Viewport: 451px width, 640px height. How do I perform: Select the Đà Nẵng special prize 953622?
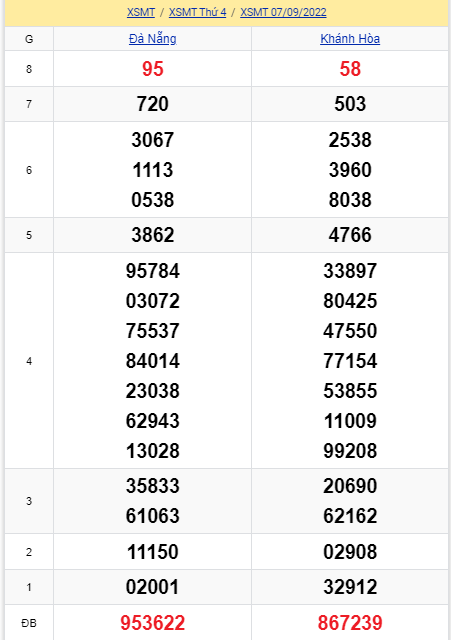153,623
